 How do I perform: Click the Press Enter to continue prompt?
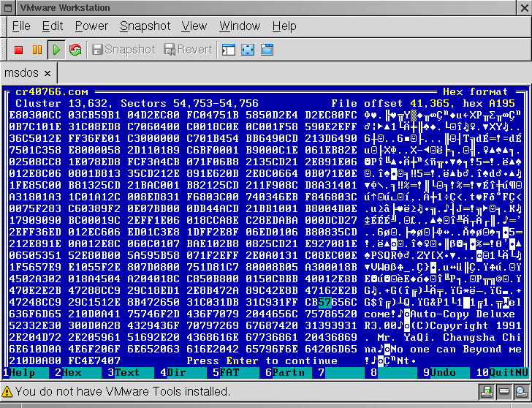coord(262,360)
